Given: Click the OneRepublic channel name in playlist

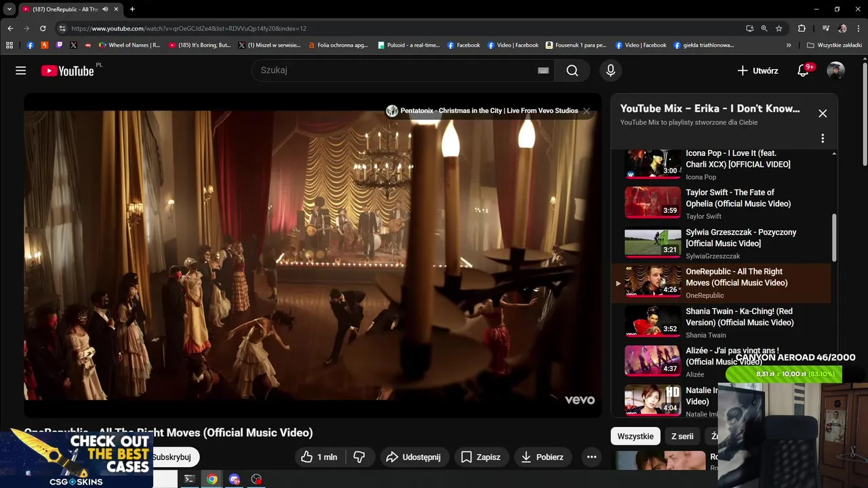Looking at the screenshot, I should pos(705,296).
